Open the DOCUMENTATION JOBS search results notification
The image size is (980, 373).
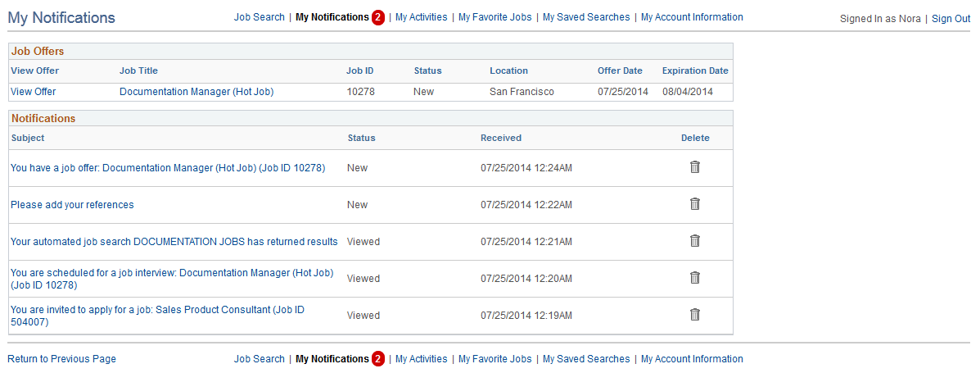pos(174,242)
